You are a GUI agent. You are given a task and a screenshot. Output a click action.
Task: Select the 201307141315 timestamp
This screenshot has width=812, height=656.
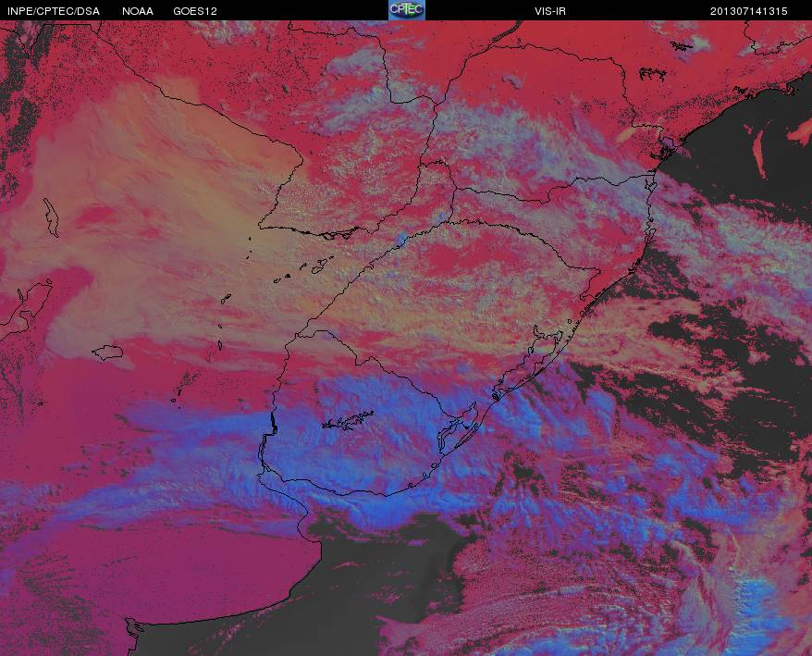(749, 11)
